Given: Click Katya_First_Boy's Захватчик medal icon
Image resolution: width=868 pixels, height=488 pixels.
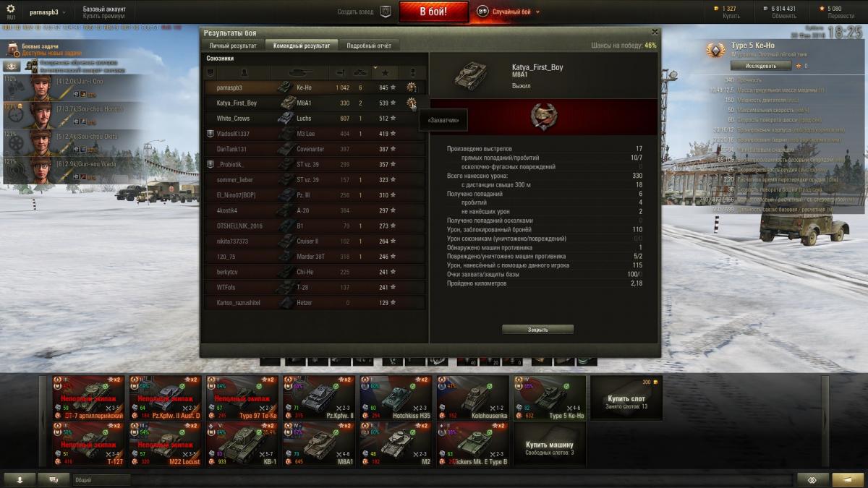Looking at the screenshot, I should pyautogui.click(x=412, y=103).
